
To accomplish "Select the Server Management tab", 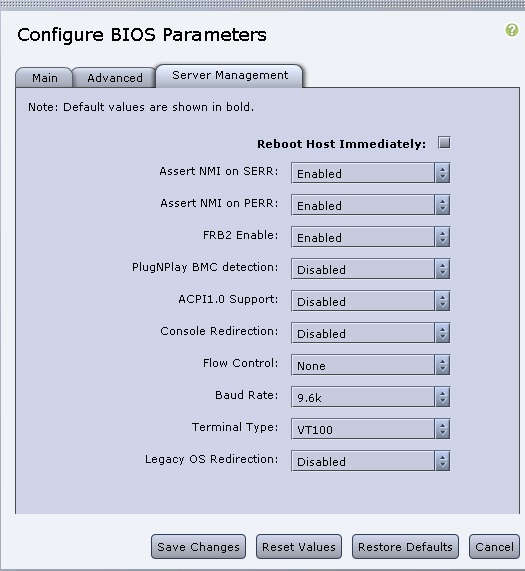I will [229, 76].
